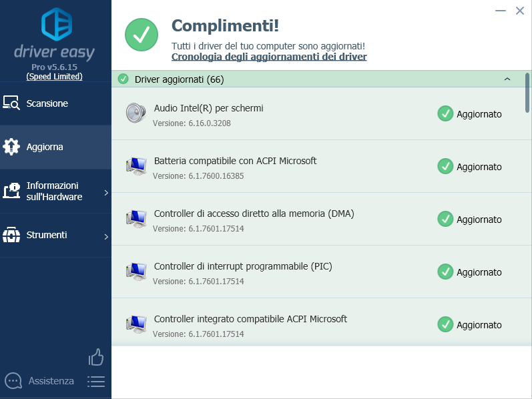This screenshot has width=532, height=399.
Task: Click the vertical scrollbar thumb
Action: pyautogui.click(x=527, y=93)
